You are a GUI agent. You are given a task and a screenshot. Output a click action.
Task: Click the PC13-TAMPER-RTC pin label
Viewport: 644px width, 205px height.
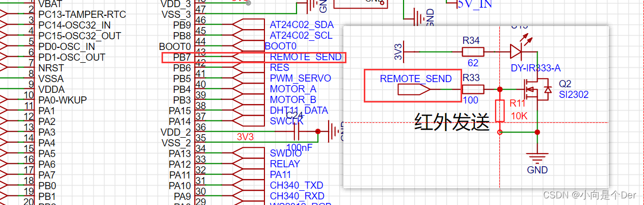pyautogui.click(x=82, y=14)
